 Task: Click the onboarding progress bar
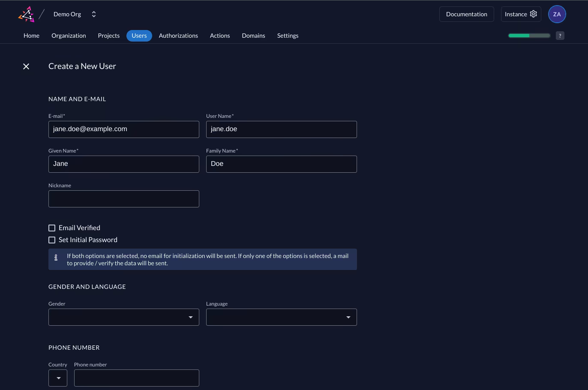click(x=529, y=36)
